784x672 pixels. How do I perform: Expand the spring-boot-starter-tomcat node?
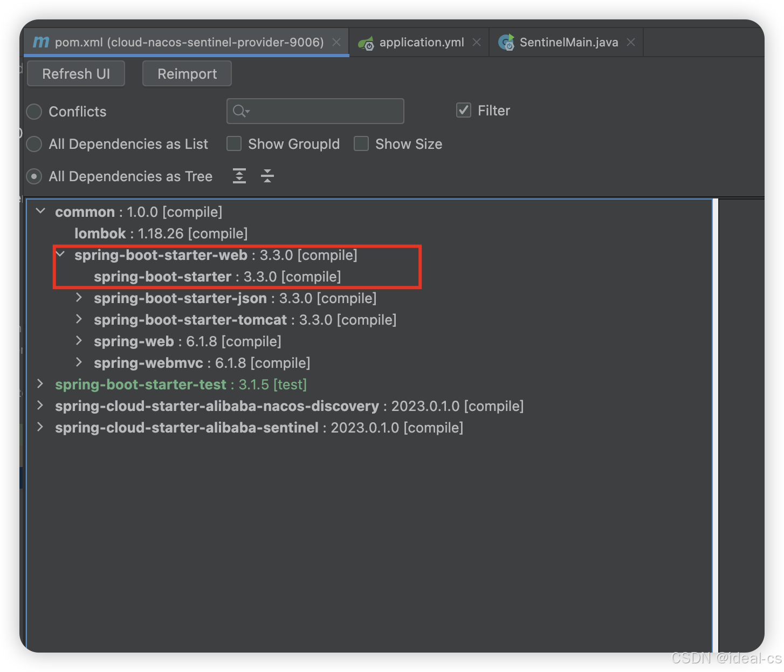tap(79, 319)
